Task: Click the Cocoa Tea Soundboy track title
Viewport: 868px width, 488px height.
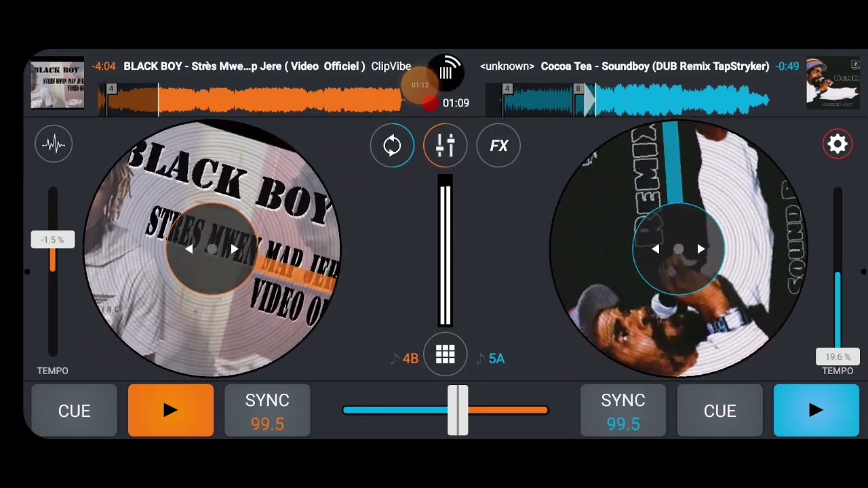Action: (x=655, y=66)
